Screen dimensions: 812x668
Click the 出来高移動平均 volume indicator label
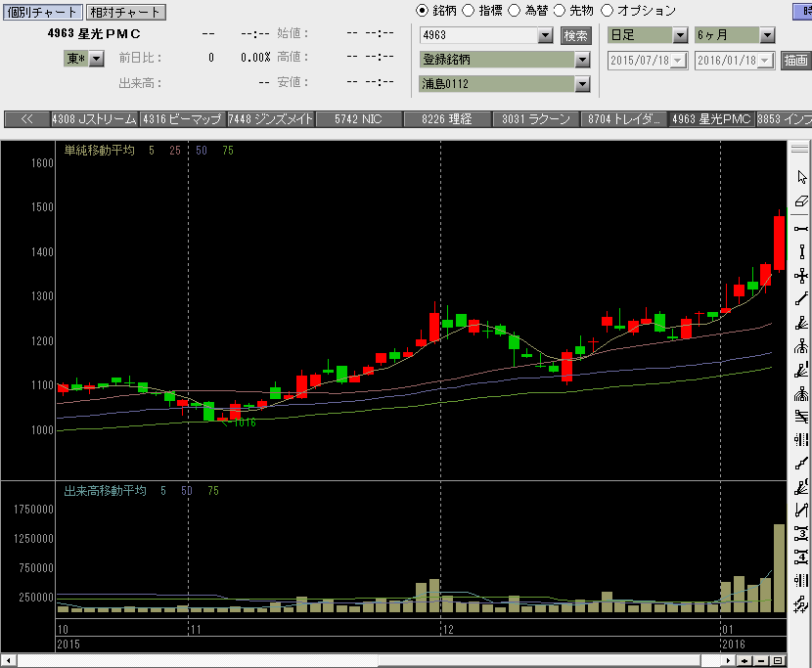click(105, 490)
